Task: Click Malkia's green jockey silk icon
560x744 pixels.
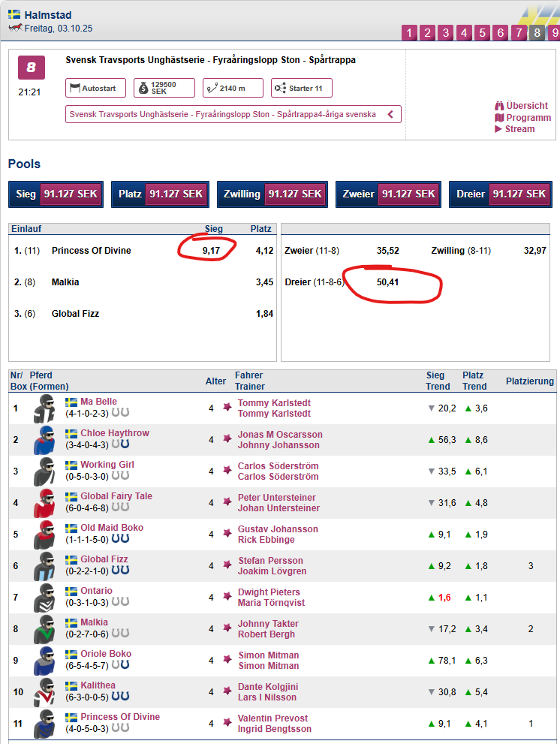Action: [x=44, y=630]
